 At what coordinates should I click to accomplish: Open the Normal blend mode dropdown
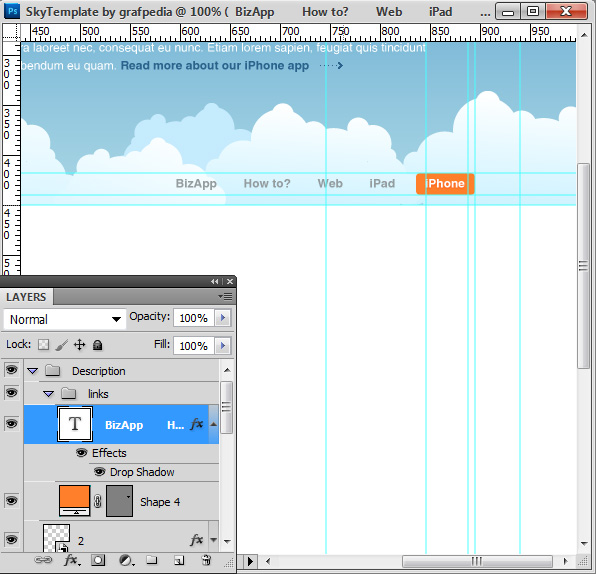point(65,319)
